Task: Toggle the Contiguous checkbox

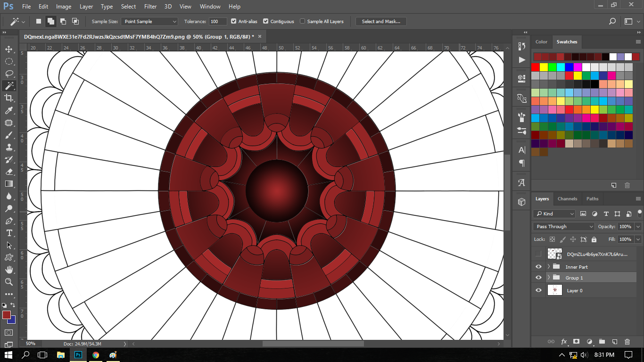Action: point(265,21)
